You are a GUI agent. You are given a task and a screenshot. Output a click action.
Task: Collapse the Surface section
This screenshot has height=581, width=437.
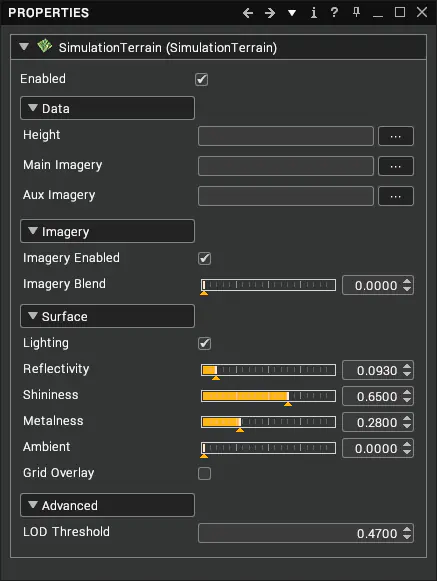107,316
